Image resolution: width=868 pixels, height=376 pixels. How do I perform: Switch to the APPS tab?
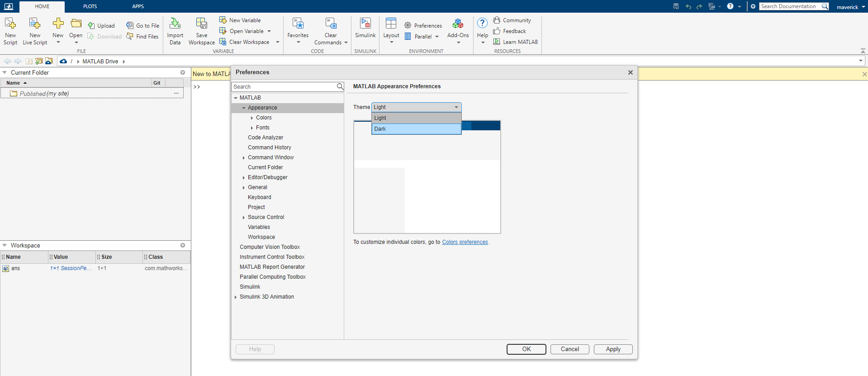tap(138, 6)
